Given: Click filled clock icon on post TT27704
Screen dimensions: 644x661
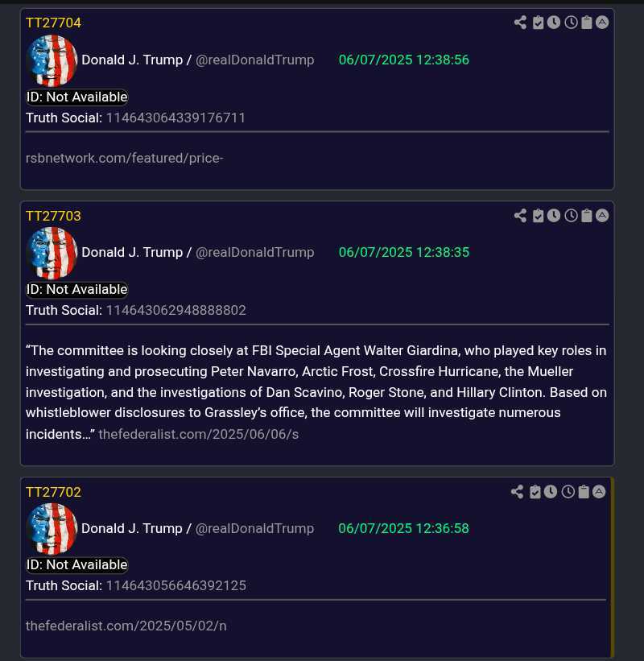Looking at the screenshot, I should [554, 23].
